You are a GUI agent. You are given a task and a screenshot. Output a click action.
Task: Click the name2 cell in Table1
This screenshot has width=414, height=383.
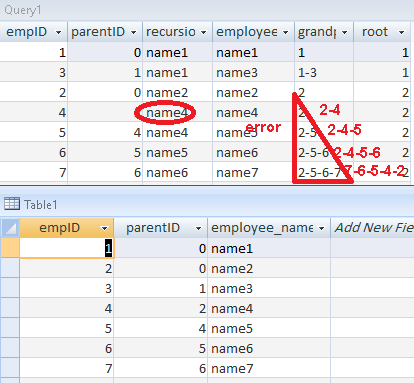269,268
